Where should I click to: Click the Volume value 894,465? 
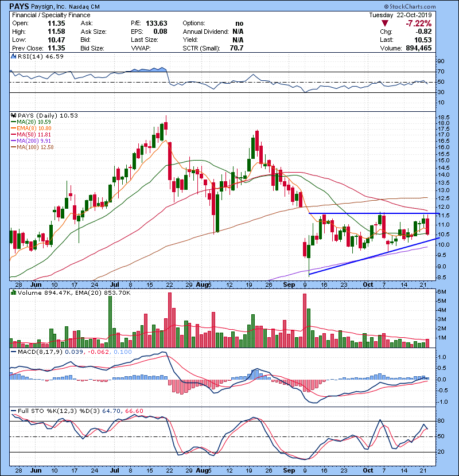coord(419,48)
